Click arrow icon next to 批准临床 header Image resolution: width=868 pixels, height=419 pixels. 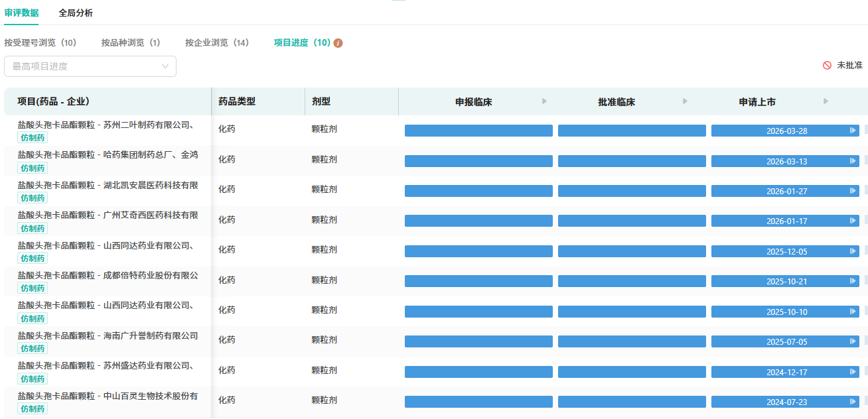(x=685, y=101)
